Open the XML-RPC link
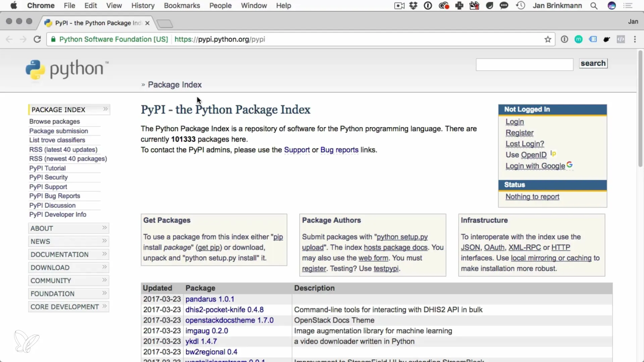The width and height of the screenshot is (644, 362). 525,247
